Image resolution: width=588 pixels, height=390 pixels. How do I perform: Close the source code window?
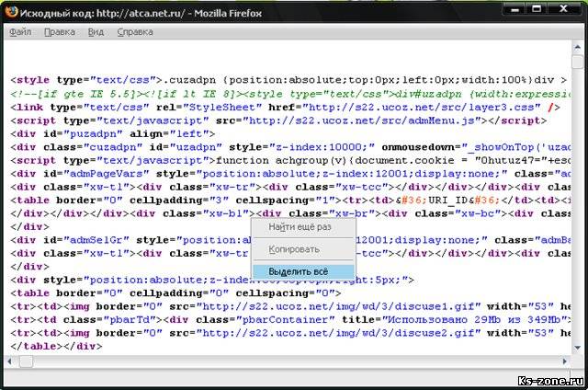pyautogui.click(x=563, y=9)
